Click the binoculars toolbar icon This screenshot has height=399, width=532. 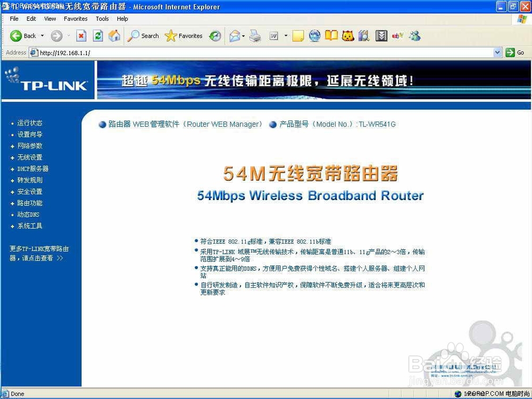click(x=364, y=36)
